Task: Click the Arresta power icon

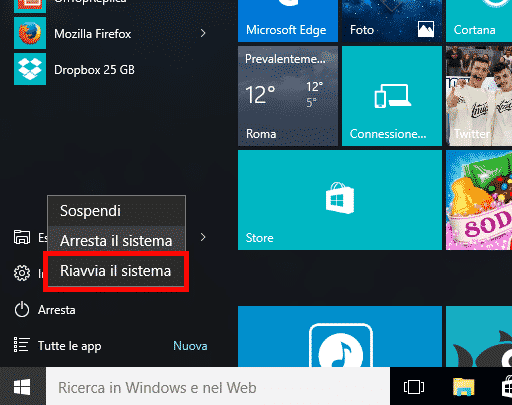Action: tap(22, 310)
